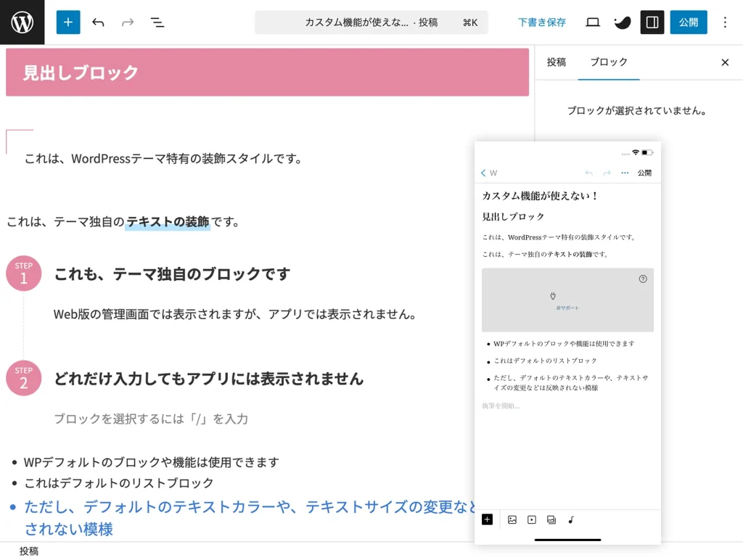The image size is (743, 560).
Task: Tap the mobile image block icon
Action: (512, 519)
